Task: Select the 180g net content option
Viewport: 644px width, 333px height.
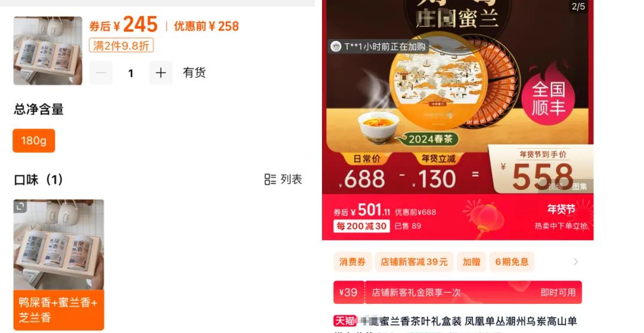Action: (33, 141)
